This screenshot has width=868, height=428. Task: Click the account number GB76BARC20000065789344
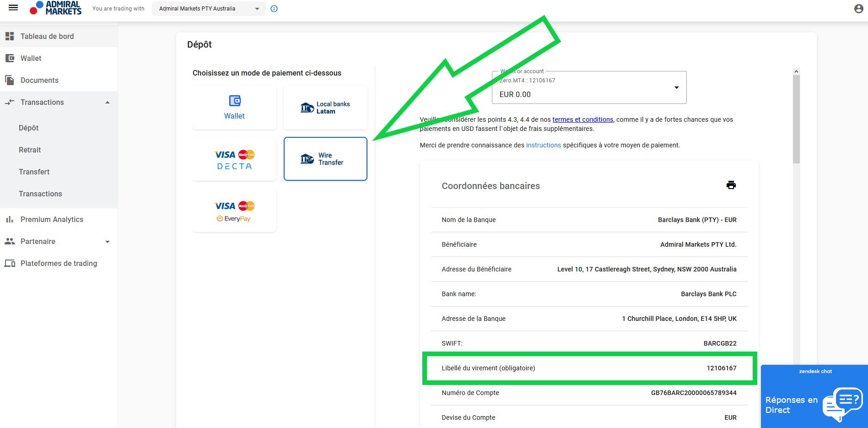pyautogui.click(x=694, y=393)
